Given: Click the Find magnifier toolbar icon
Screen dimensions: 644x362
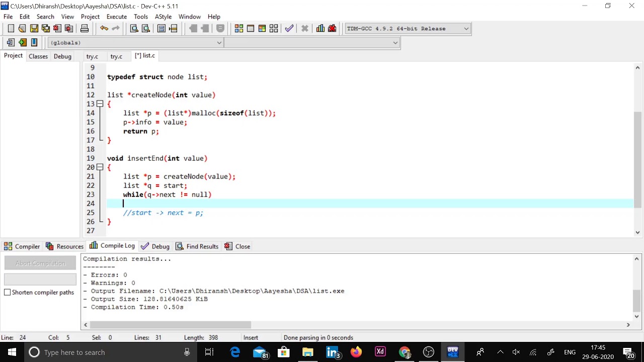Looking at the screenshot, I should tap(134, 29).
